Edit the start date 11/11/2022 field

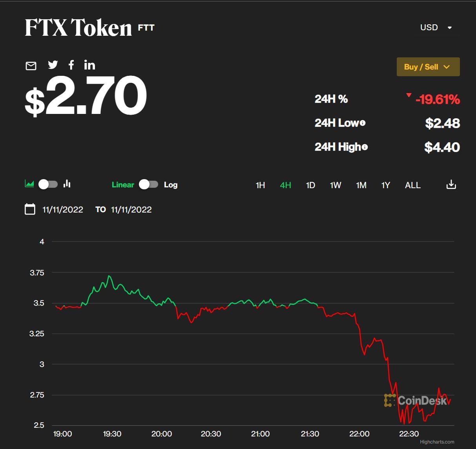(63, 209)
